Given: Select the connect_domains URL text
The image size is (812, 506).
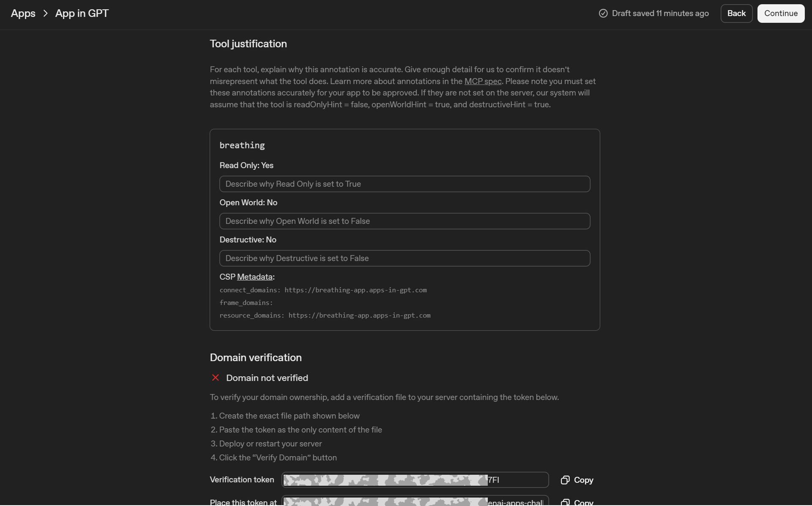Looking at the screenshot, I should 355,290.
